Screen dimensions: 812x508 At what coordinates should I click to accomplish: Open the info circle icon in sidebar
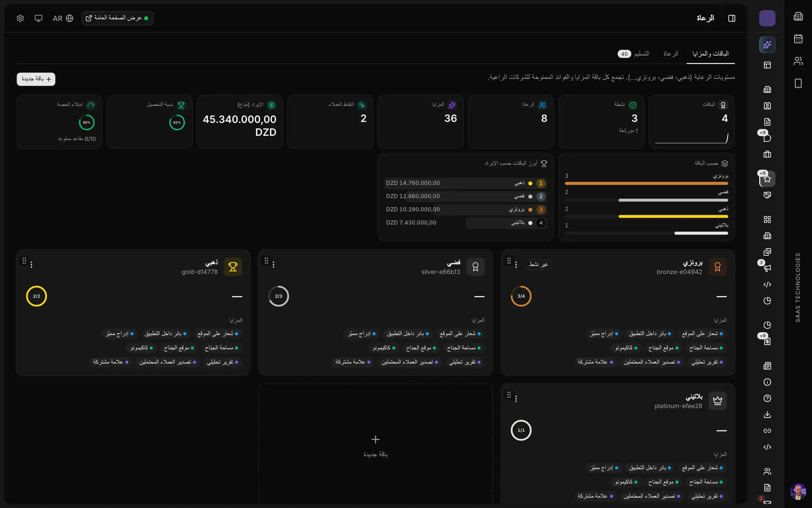click(x=767, y=382)
